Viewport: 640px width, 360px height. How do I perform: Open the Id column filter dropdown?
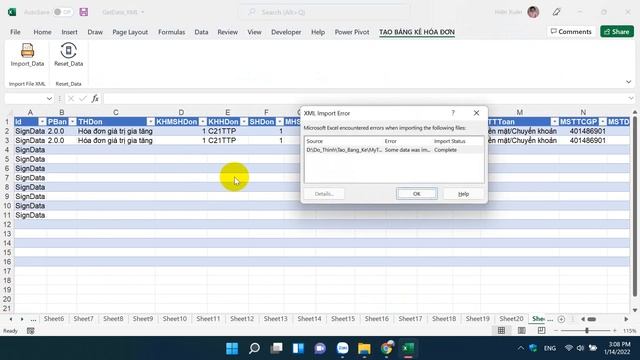tap(42, 122)
